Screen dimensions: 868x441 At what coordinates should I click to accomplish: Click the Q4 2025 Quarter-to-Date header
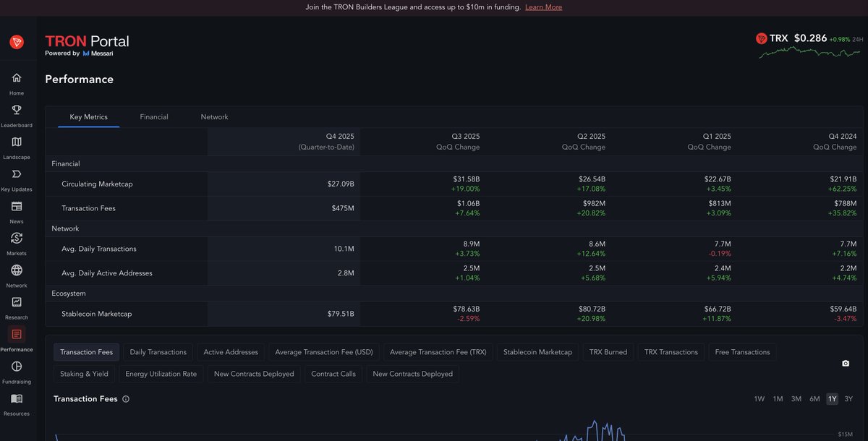(x=326, y=142)
